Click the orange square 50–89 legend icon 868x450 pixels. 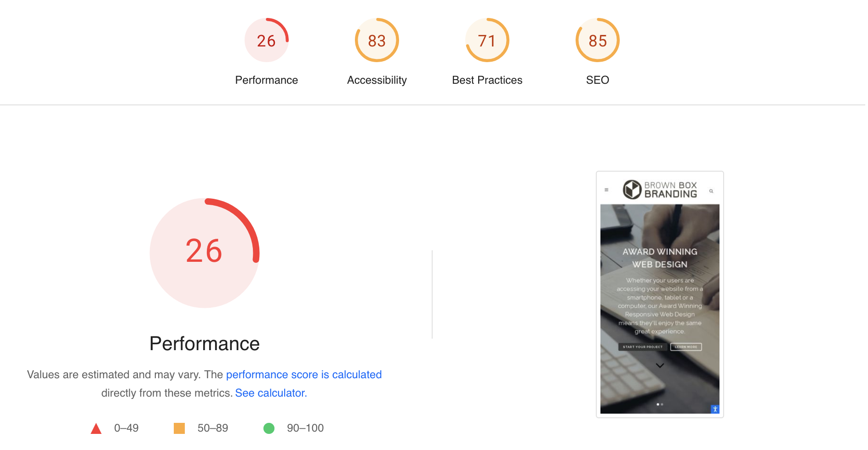click(179, 428)
